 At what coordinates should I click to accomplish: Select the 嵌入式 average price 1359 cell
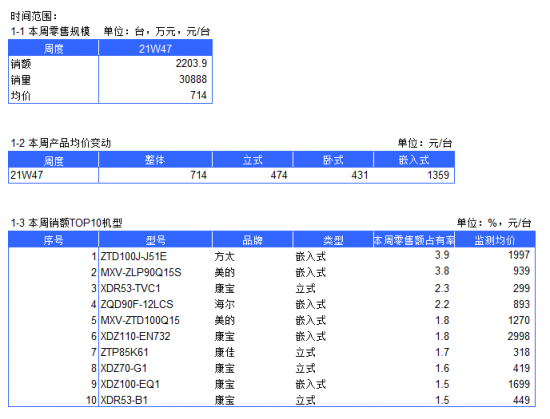click(414, 175)
